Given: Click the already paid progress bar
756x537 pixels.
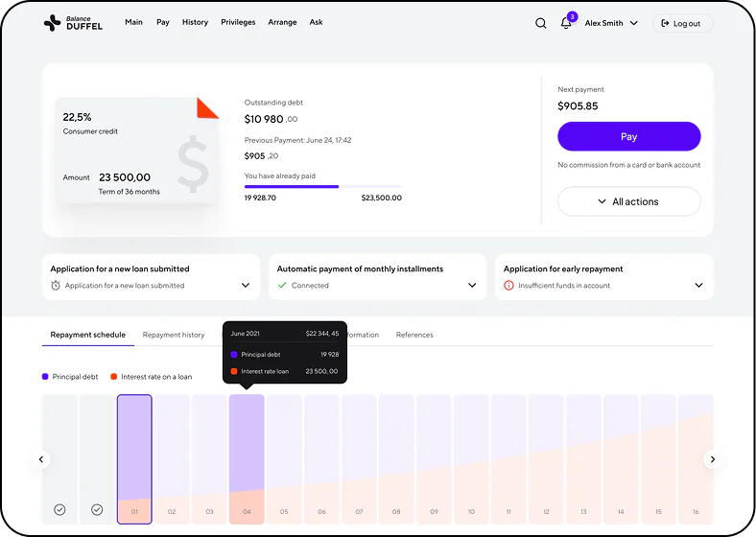Looking at the screenshot, I should (x=323, y=187).
